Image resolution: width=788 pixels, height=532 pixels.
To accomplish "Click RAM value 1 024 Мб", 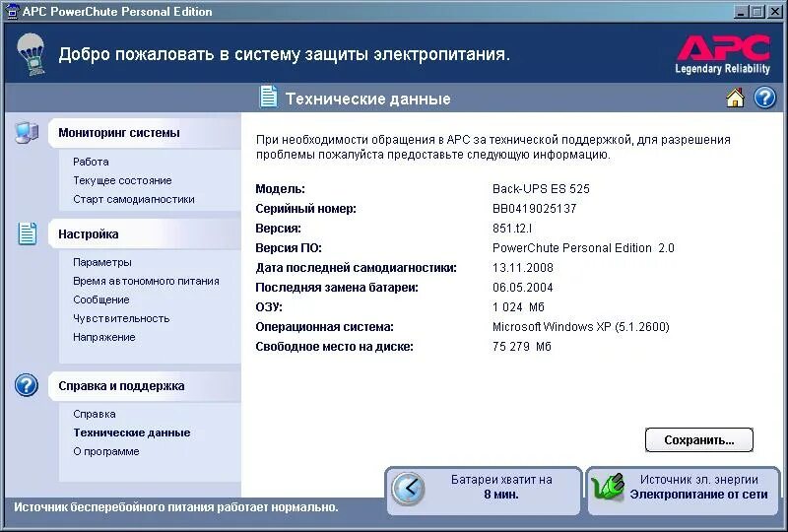I will point(518,307).
